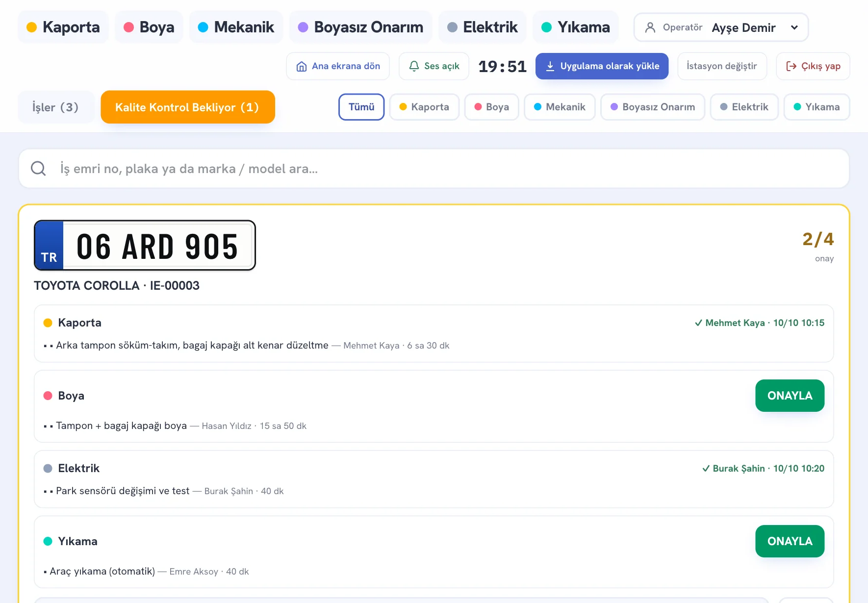Image resolution: width=868 pixels, height=603 pixels.
Task: Click the logout arrow icon in Çıkış yap
Action: pos(791,66)
